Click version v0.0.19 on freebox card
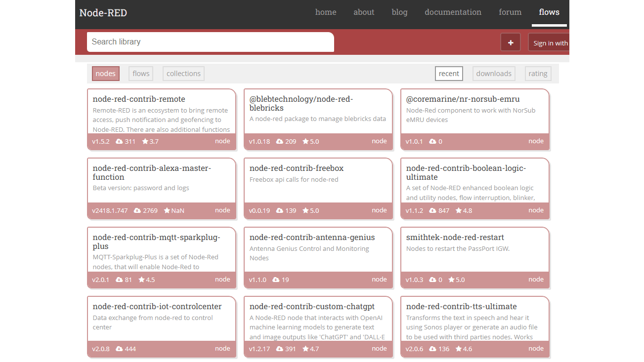 (x=259, y=210)
